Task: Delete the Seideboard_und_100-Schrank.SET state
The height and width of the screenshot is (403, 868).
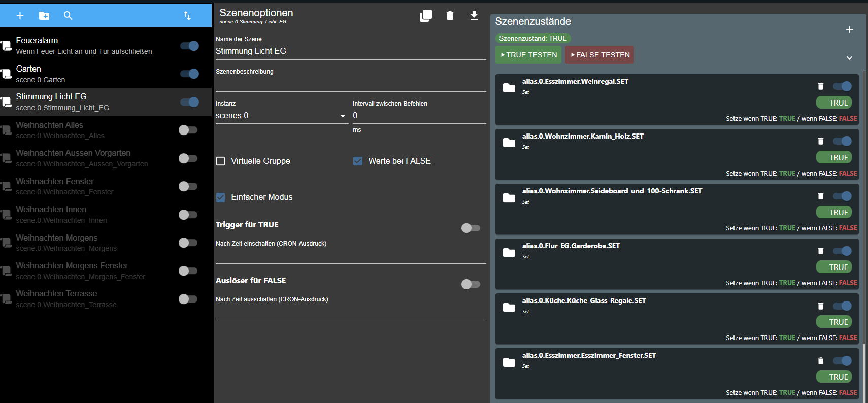Action: click(821, 196)
